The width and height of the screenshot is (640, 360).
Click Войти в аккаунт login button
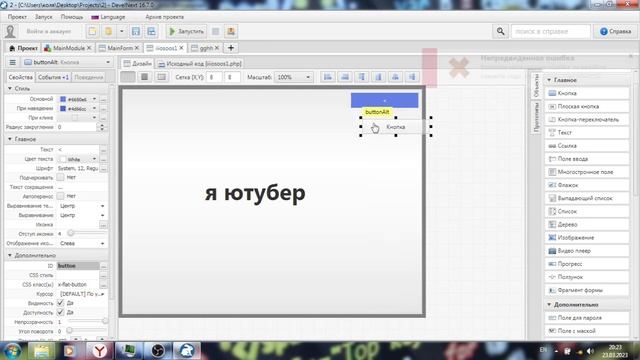tap(49, 31)
